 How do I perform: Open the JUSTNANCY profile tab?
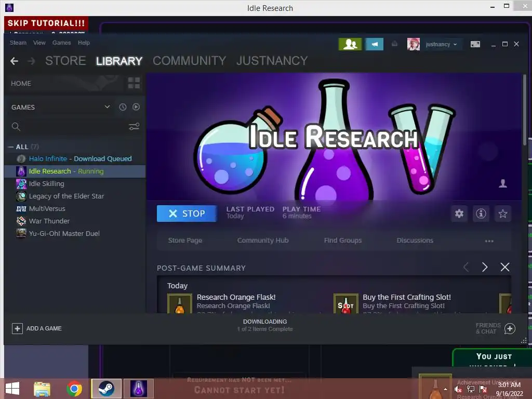pyautogui.click(x=272, y=61)
